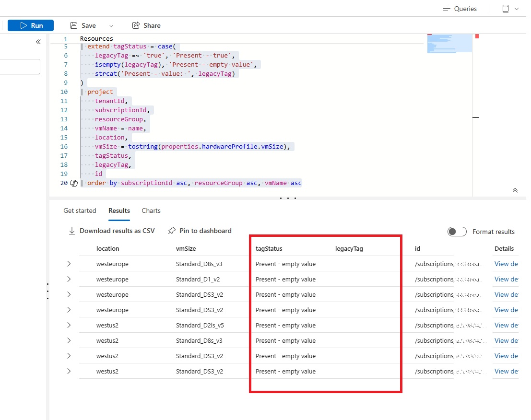Click the clipboard icon at top right
The height and width of the screenshot is (420, 531).
click(505, 9)
